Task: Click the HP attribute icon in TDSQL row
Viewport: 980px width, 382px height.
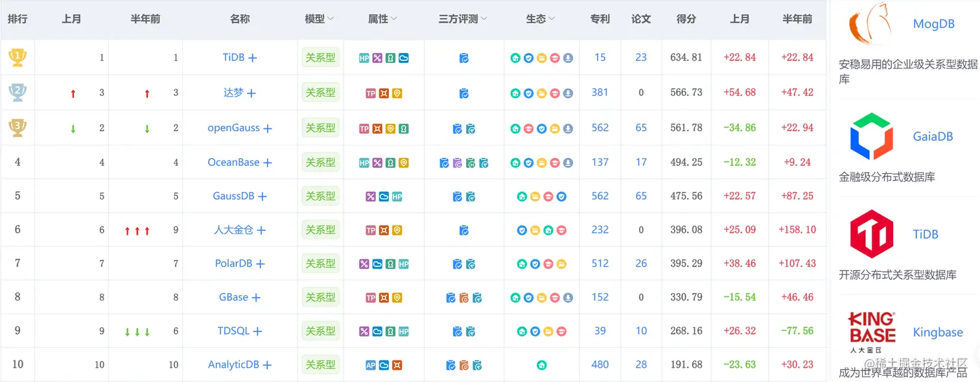Action: coord(404,331)
